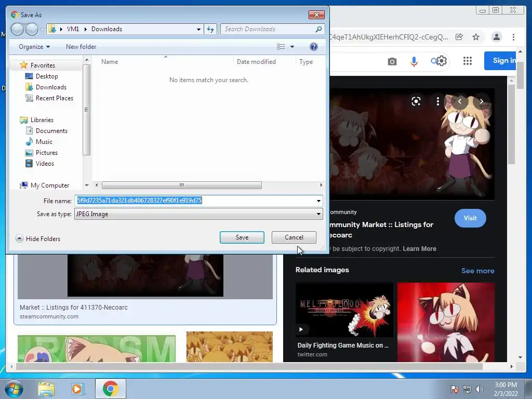The image size is (532, 399).
Task: Click in the Search Downloads field
Action: 269,29
